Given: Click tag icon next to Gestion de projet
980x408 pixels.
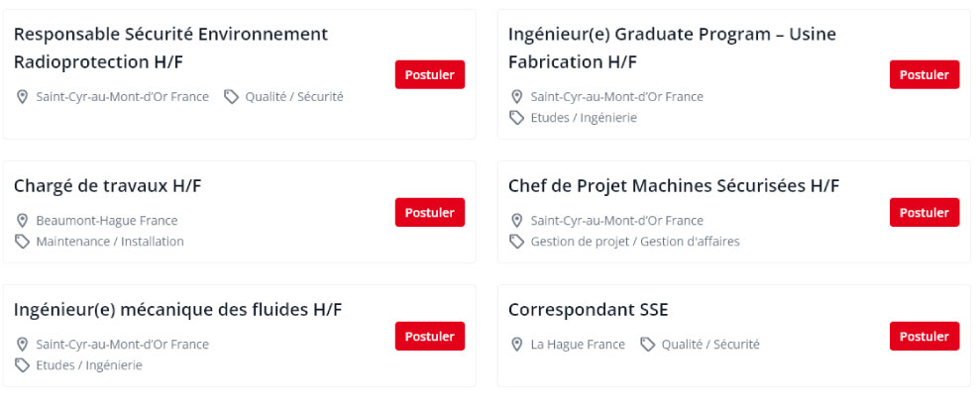Looking at the screenshot, I should tap(516, 242).
